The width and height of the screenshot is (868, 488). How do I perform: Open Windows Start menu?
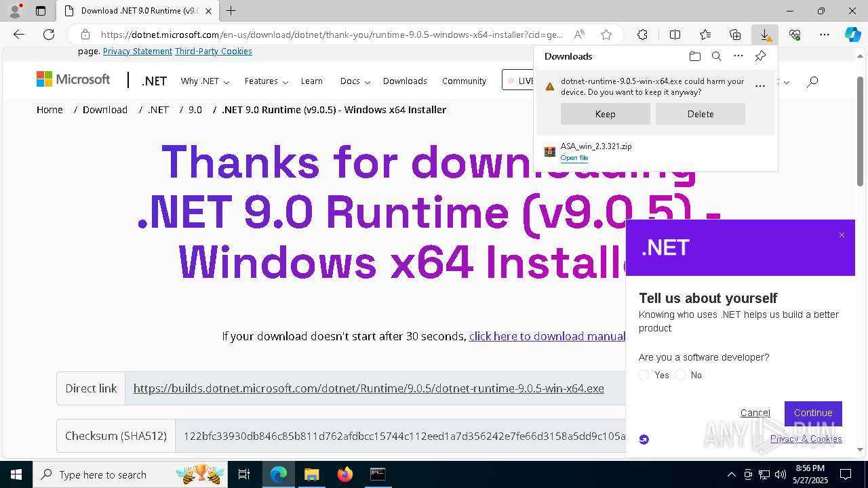point(16,474)
